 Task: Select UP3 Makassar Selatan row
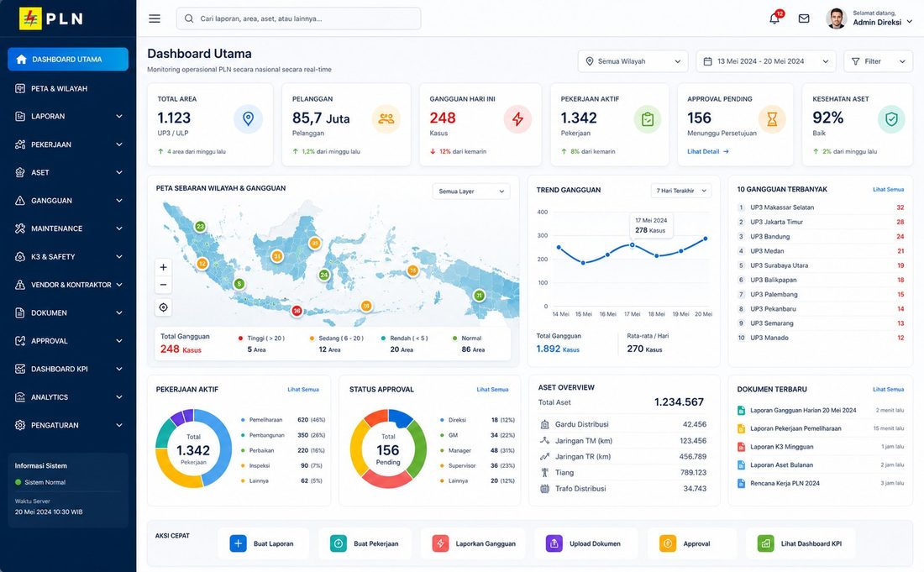tap(821, 207)
